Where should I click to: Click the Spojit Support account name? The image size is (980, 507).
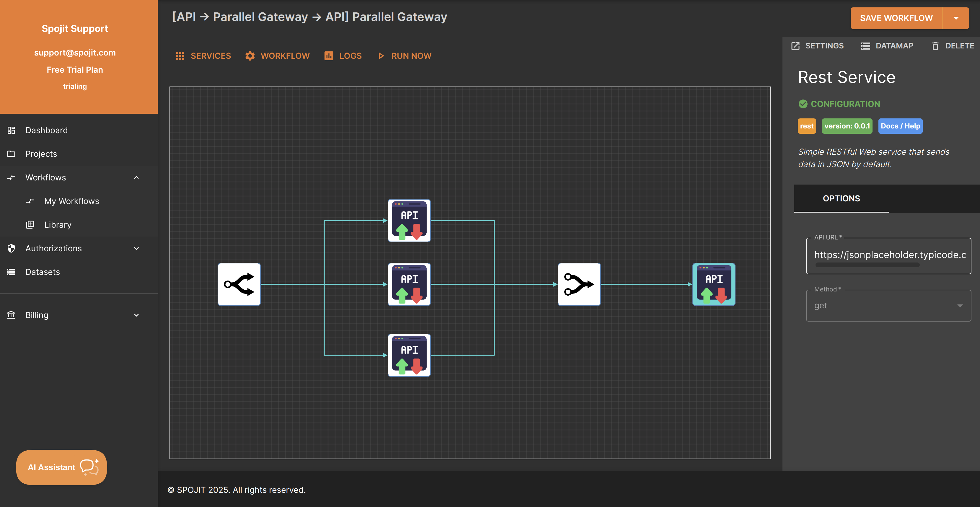pos(75,29)
